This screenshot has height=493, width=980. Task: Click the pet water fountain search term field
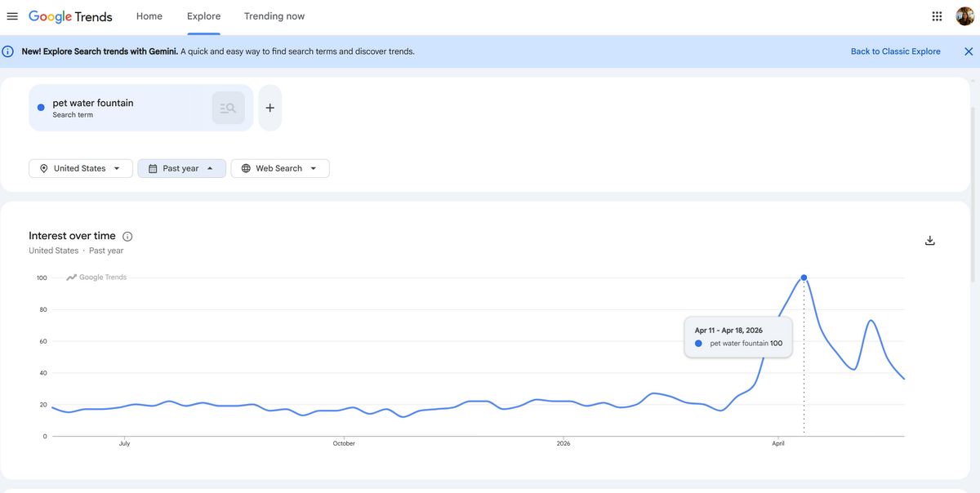[140, 108]
